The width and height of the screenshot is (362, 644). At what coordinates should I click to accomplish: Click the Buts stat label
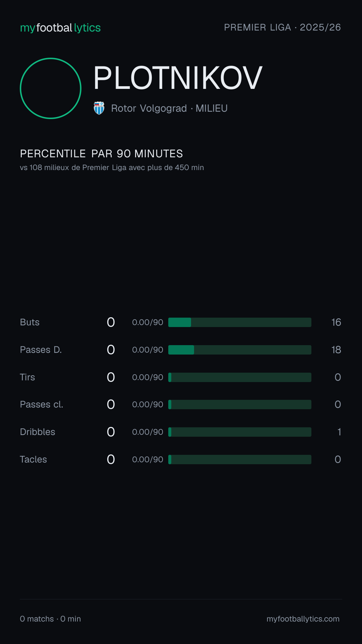30,322
